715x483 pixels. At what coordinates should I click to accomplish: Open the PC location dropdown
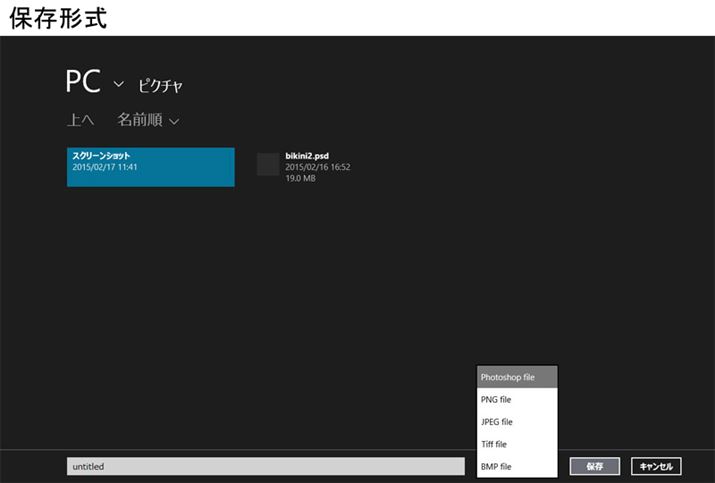click(83, 82)
